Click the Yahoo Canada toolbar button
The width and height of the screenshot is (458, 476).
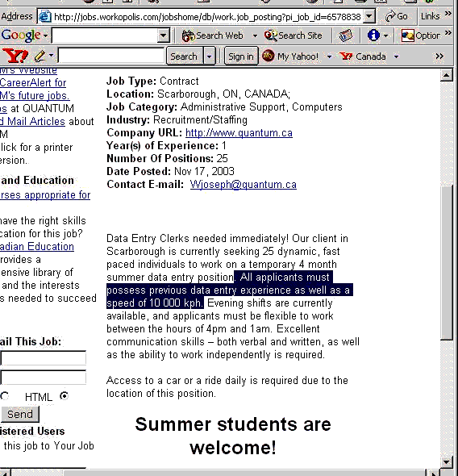(x=363, y=56)
